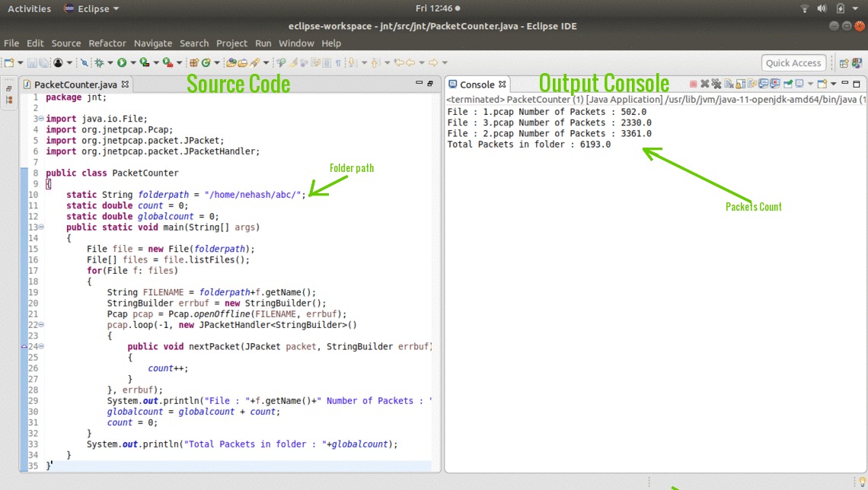The height and width of the screenshot is (490, 868).
Task: Click the Open Perspective icon
Action: point(844,63)
